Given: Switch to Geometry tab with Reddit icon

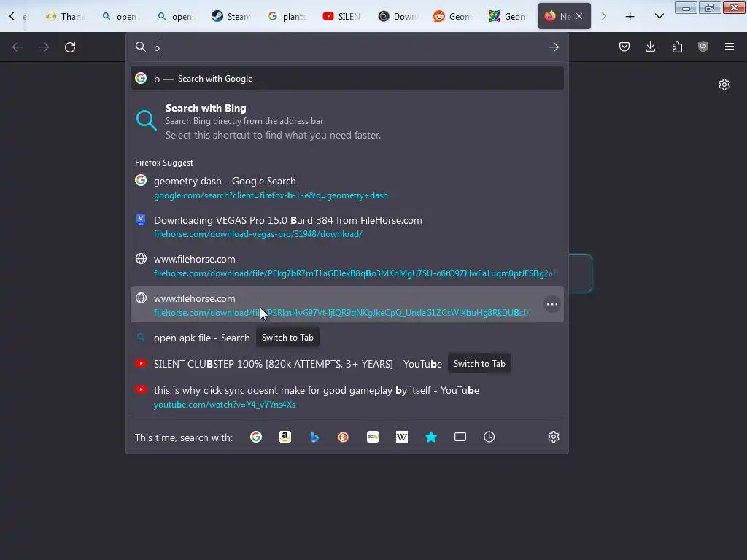Looking at the screenshot, I should coord(452,16).
